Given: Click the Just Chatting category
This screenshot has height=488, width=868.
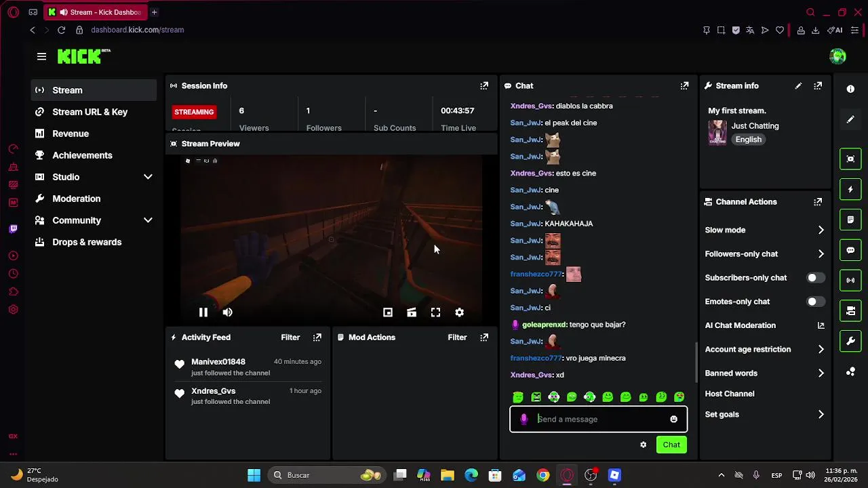Looking at the screenshot, I should (755, 126).
